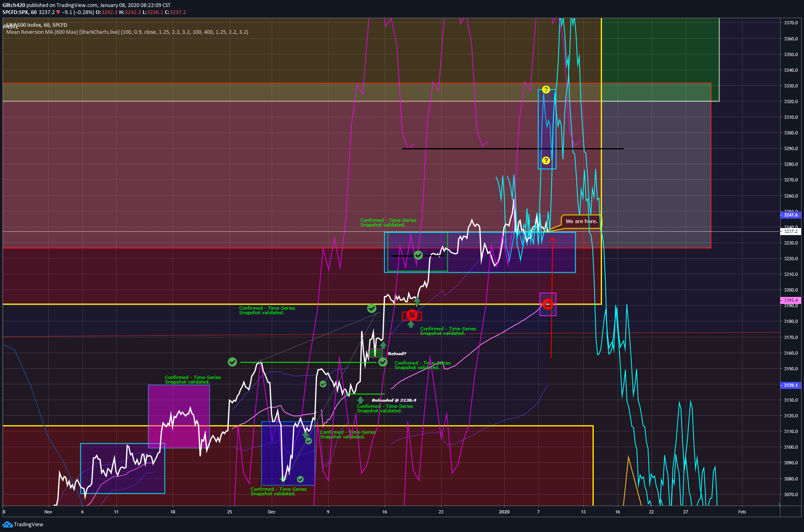Select green up arrow above Reload? green box
Screen dimensions: 804x532
[x=383, y=345]
